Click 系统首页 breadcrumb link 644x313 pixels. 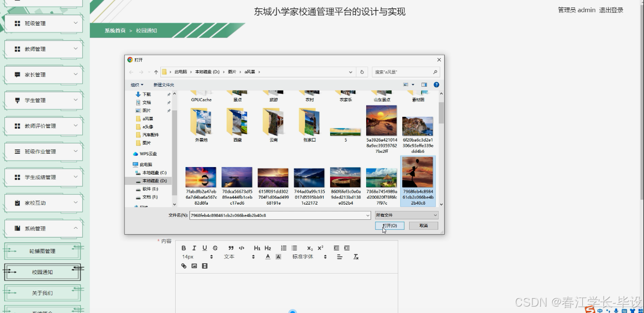pos(115,31)
